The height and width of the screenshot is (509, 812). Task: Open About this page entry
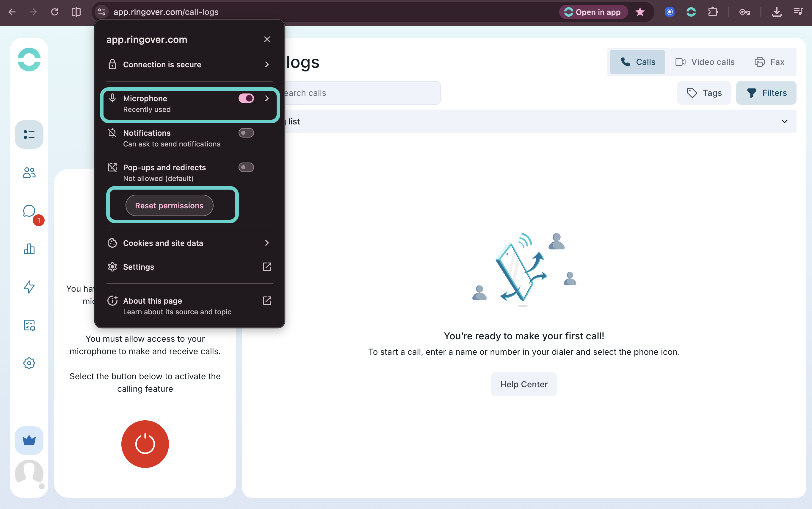pyautogui.click(x=190, y=306)
